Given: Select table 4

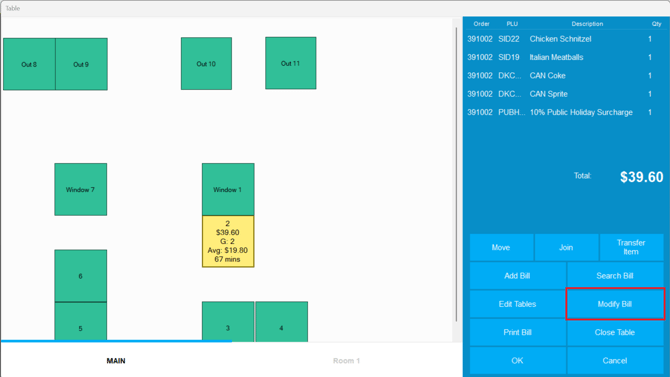Looking at the screenshot, I should (x=282, y=322).
